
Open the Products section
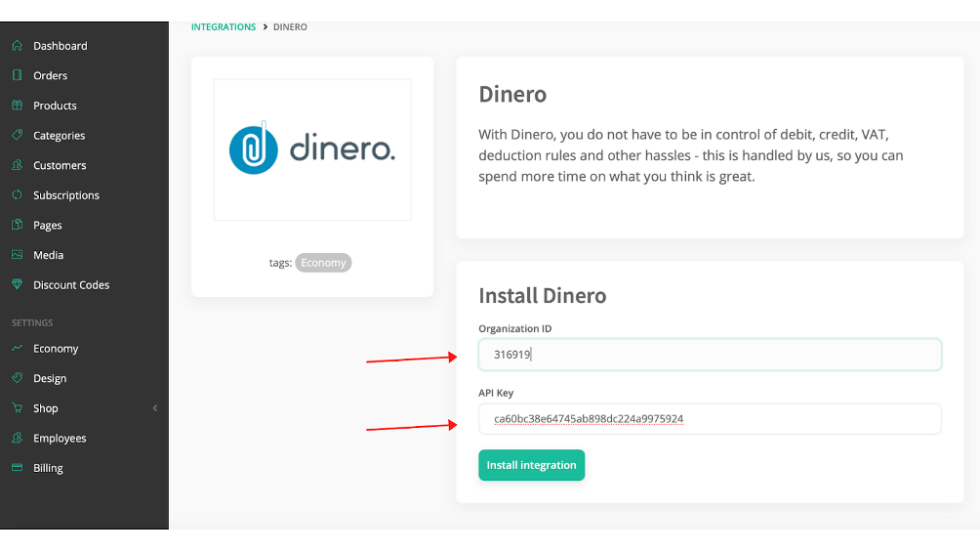55,106
